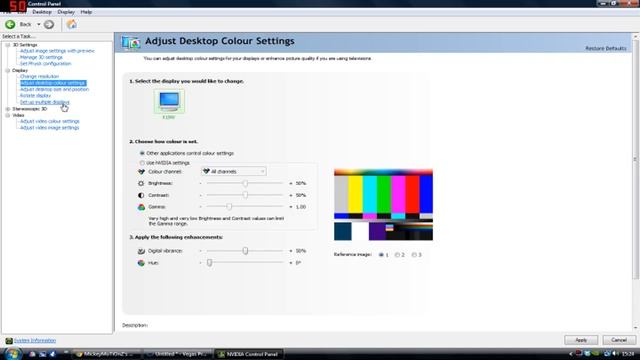Switch to Vegas Pro taskbar button
Image resolution: width=640 pixels, height=360 pixels.
point(178,354)
